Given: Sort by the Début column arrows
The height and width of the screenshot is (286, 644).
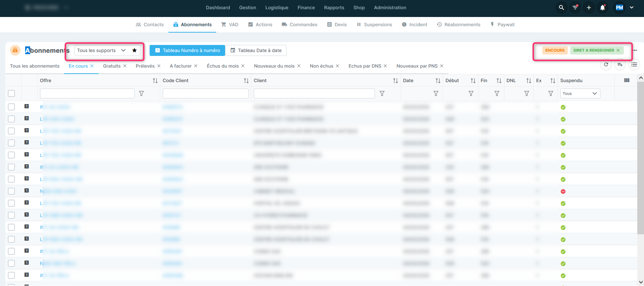Looking at the screenshot, I should pyautogui.click(x=473, y=81).
